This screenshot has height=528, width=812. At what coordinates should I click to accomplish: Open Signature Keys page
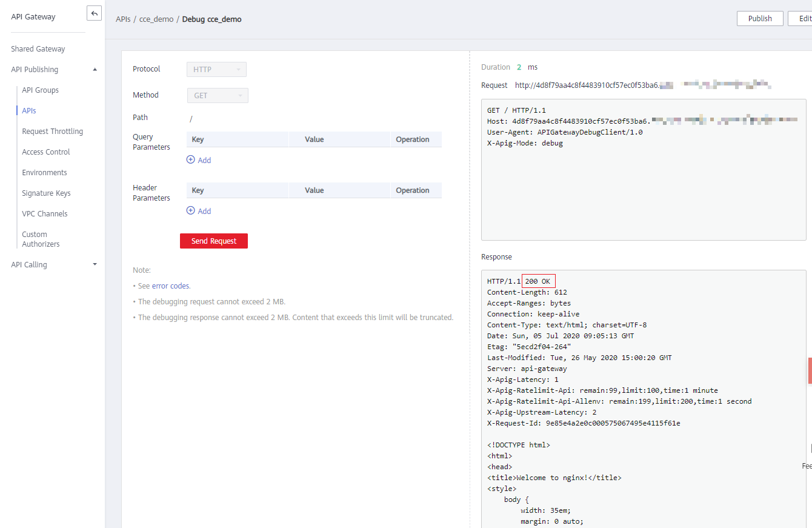point(47,193)
